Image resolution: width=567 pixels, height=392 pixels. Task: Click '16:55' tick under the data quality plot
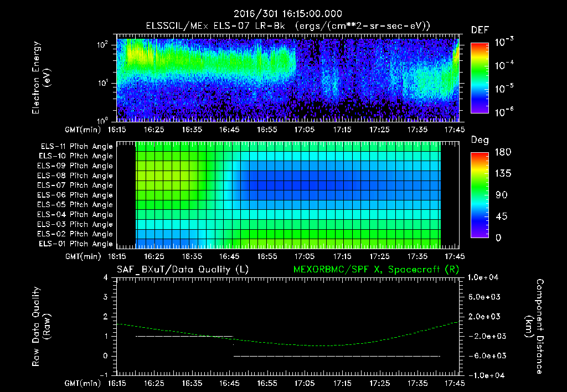click(x=267, y=383)
